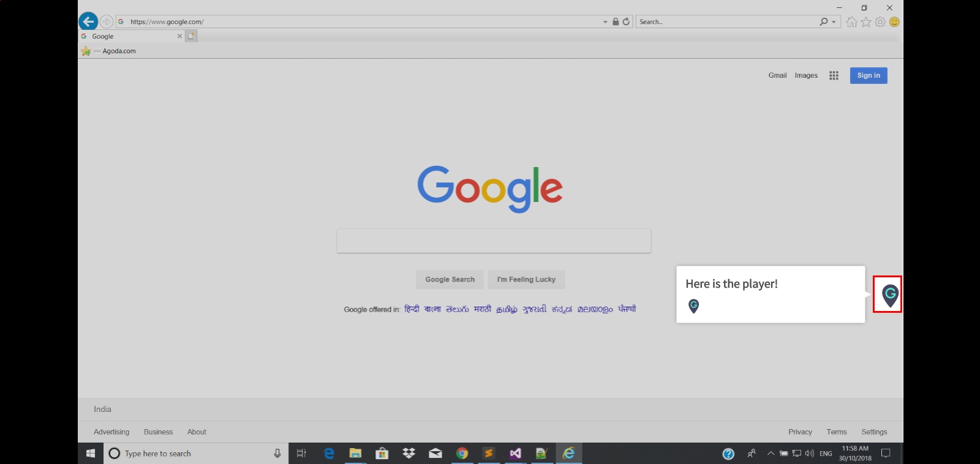Switch Google to the Marathi language link
This screenshot has width=980, height=464.
point(483,309)
